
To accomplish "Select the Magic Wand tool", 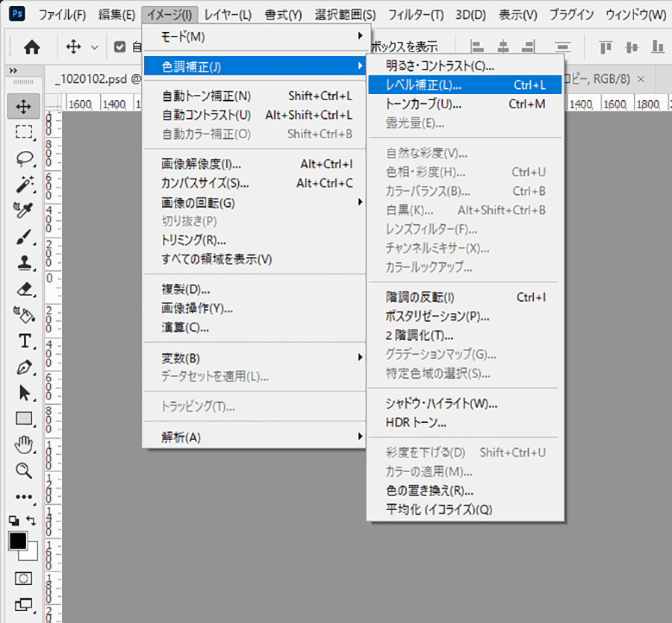I will [24, 184].
